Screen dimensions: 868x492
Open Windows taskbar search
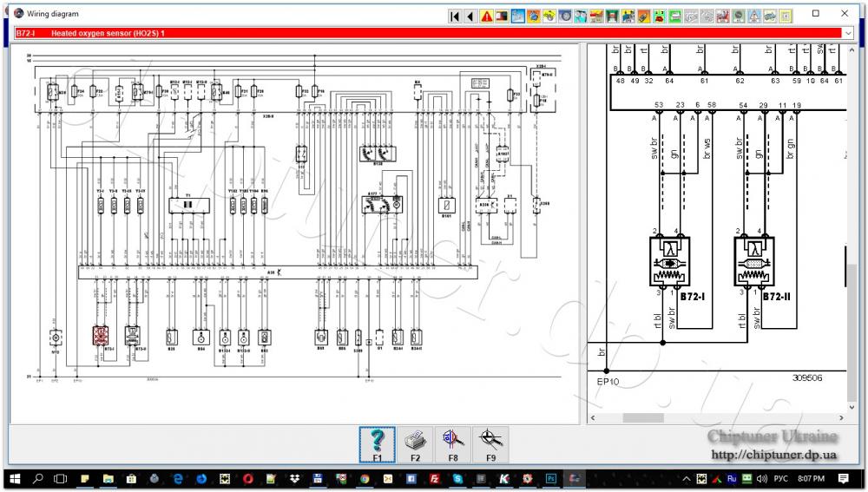click(x=37, y=479)
